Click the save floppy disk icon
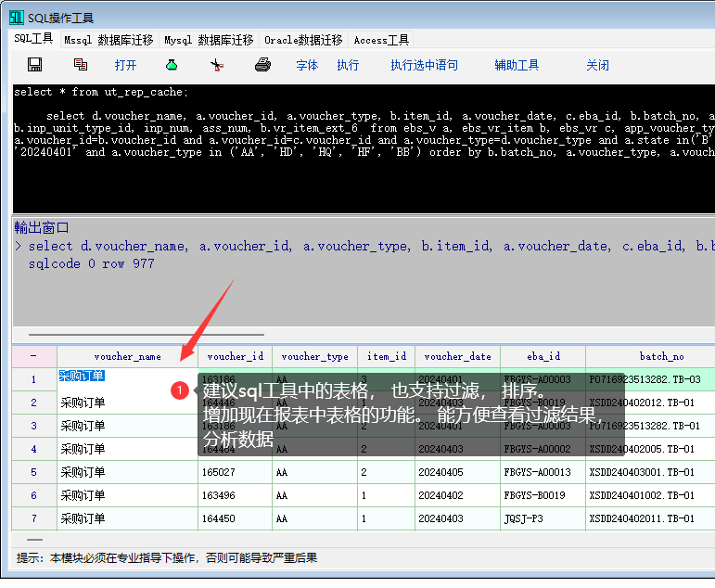 point(35,65)
